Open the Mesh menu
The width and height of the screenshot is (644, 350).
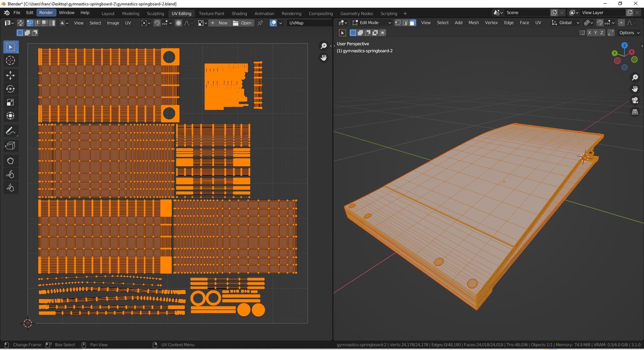473,22
